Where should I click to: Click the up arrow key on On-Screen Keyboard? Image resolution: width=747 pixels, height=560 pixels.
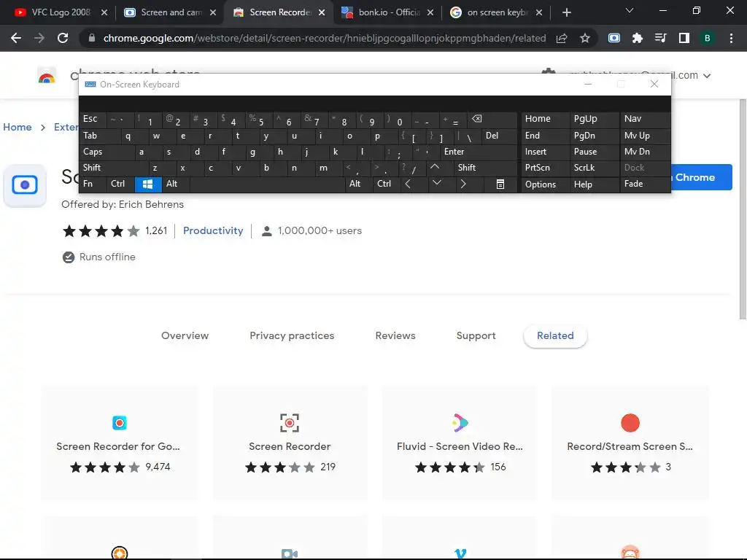tap(435, 167)
